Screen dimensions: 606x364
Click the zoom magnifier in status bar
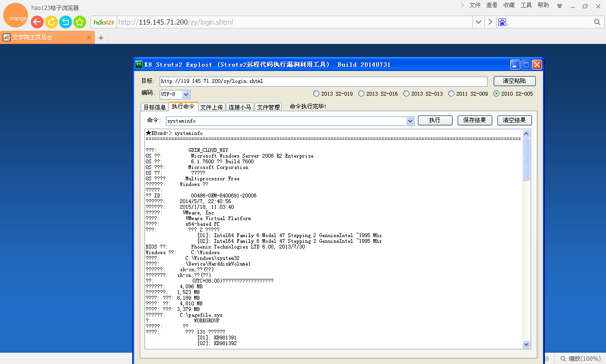[563, 359]
